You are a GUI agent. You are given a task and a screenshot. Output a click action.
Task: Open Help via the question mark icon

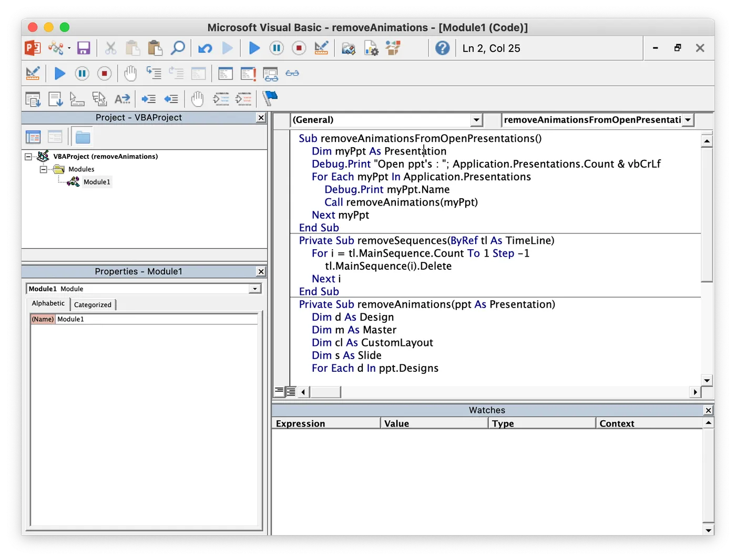tap(442, 48)
